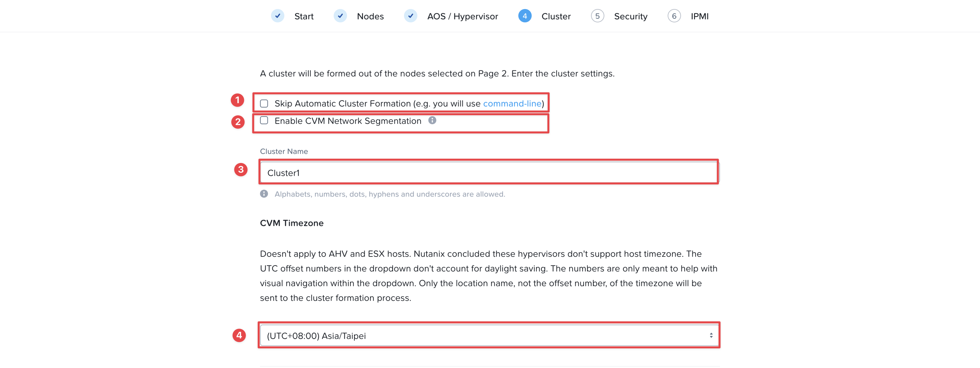Click the IPMI step number 6 icon

[x=674, y=16]
